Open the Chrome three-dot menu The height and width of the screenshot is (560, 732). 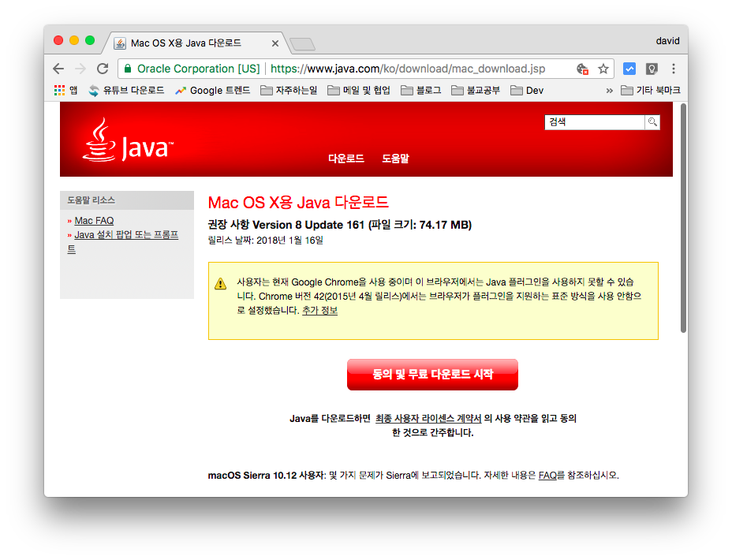pos(673,69)
